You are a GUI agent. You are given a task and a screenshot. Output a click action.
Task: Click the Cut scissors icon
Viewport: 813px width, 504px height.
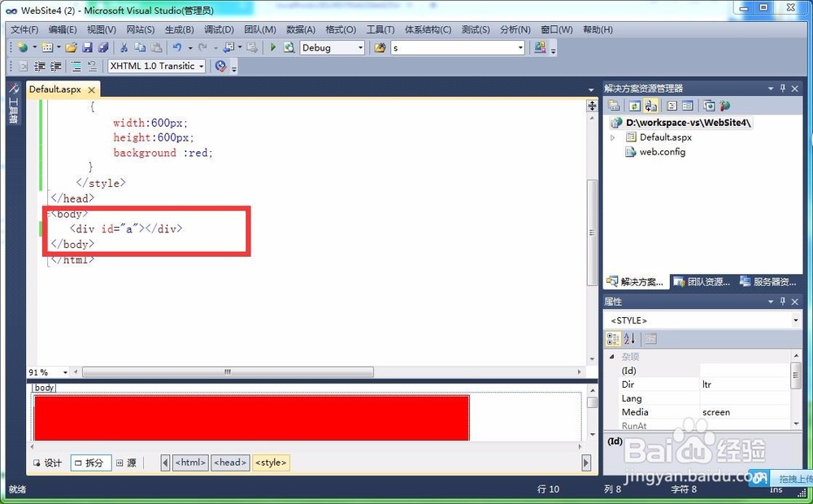pos(124,48)
